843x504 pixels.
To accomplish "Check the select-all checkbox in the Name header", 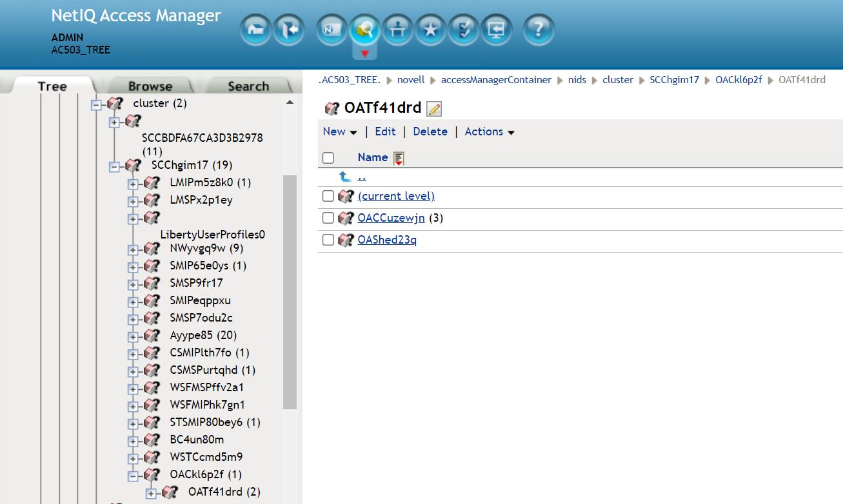I will coord(328,157).
